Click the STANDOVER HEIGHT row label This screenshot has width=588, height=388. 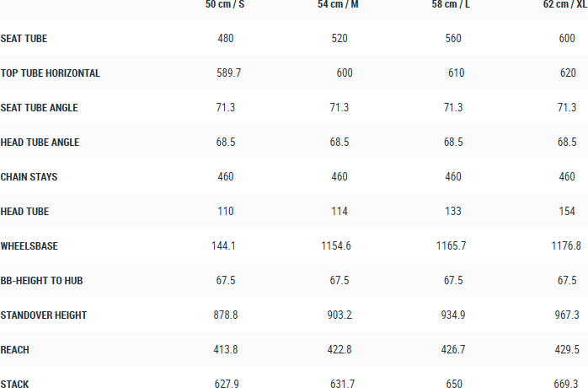[44, 315]
